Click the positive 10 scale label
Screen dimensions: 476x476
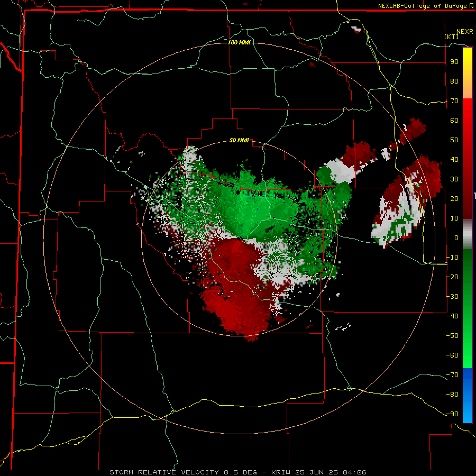[454, 218]
